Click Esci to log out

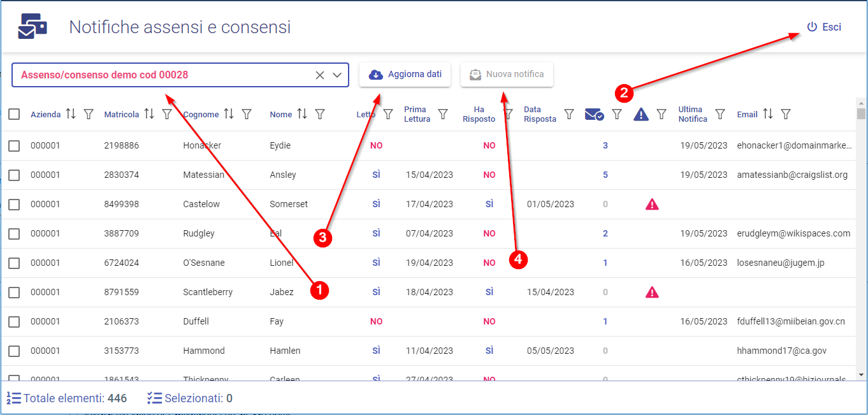click(x=824, y=27)
